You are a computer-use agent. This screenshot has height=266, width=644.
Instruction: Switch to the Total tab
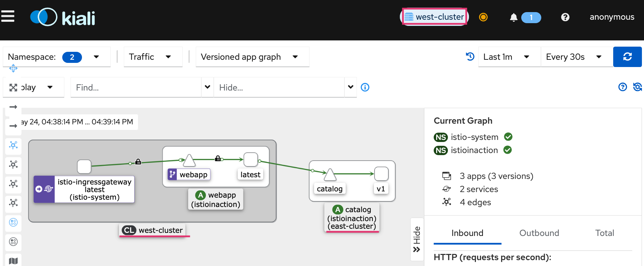pos(605,233)
